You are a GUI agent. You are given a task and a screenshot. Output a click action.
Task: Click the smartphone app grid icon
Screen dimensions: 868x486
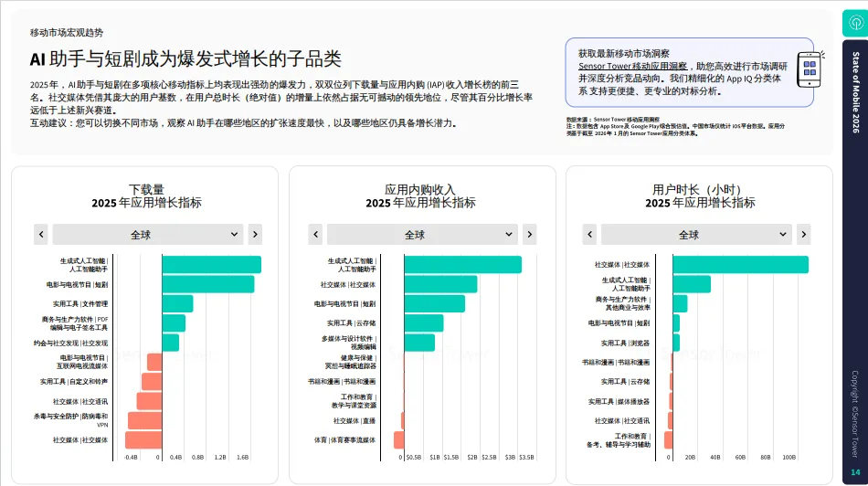[810, 69]
